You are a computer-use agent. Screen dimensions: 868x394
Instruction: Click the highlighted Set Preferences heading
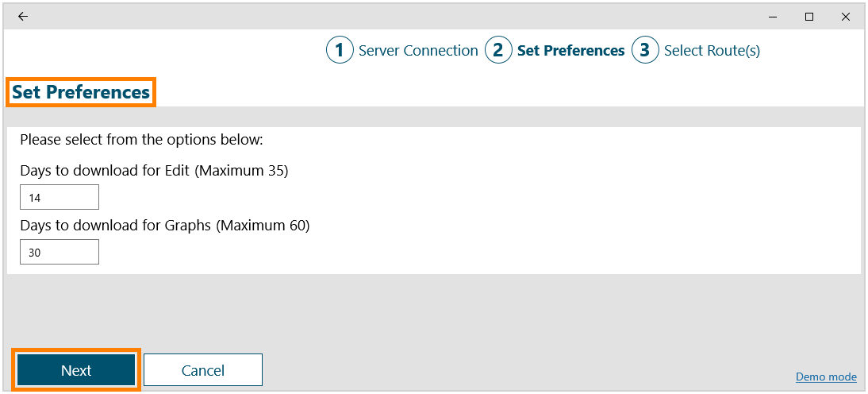point(81,92)
